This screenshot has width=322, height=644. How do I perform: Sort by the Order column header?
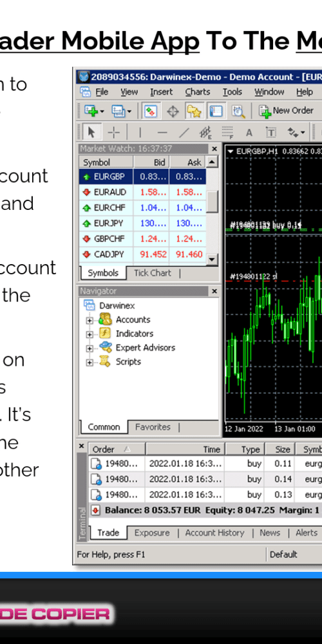[x=117, y=450]
